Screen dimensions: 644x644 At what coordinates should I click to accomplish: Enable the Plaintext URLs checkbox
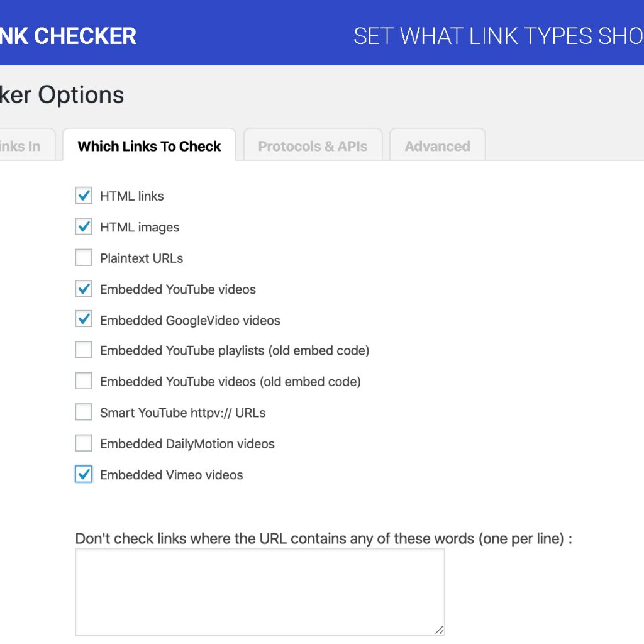(x=84, y=258)
